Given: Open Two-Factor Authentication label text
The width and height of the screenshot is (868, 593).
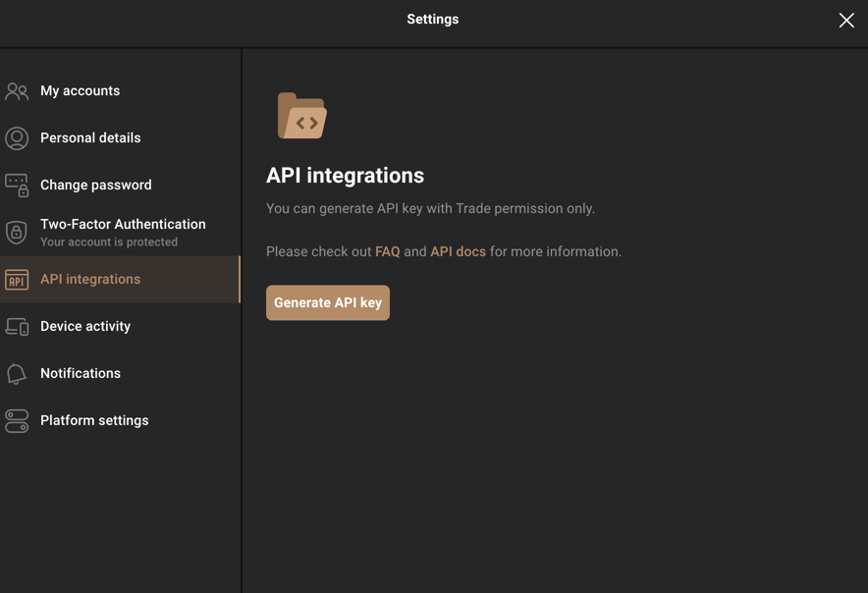Looking at the screenshot, I should point(123,224).
